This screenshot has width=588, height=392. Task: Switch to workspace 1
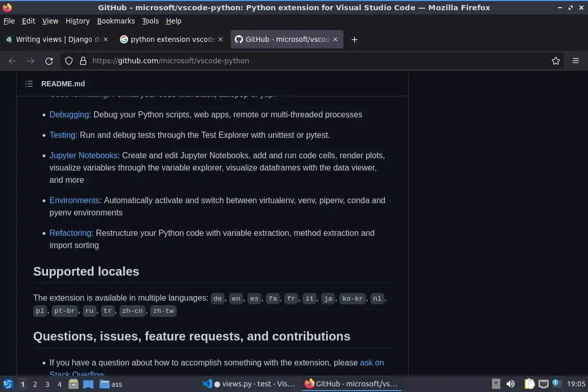click(x=22, y=384)
